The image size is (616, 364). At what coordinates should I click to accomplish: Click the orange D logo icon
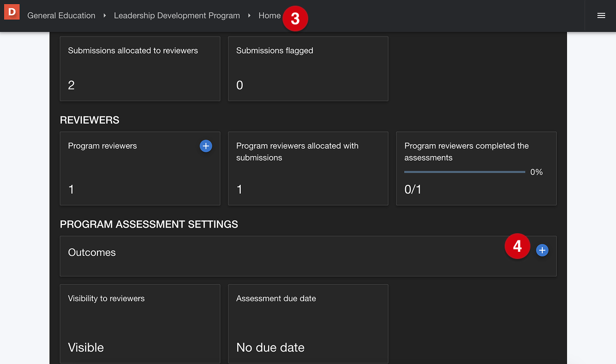point(12,12)
